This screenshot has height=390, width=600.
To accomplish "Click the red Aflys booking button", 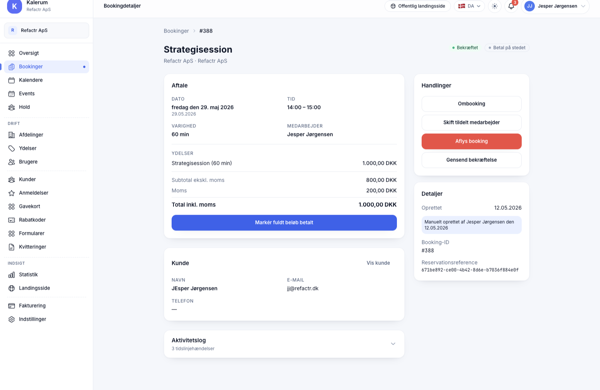I will pyautogui.click(x=471, y=141).
